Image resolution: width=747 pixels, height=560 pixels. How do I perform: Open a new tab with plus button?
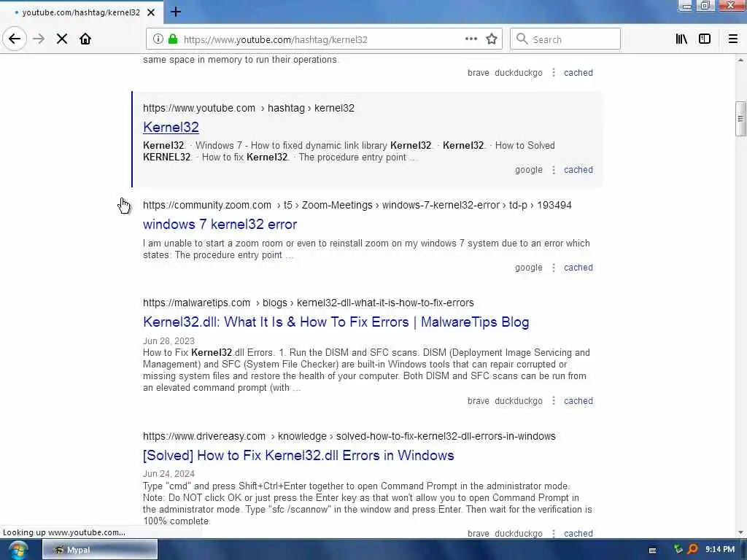[x=176, y=12]
